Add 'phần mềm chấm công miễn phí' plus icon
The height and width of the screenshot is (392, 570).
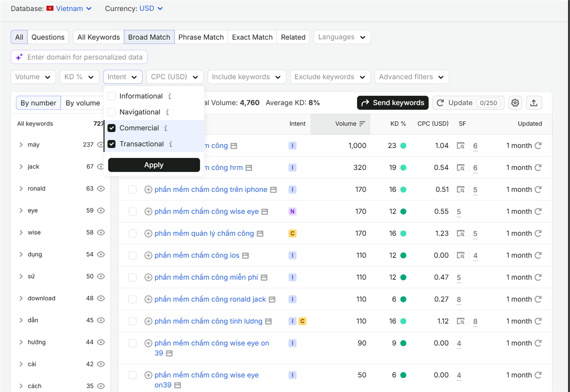click(148, 277)
